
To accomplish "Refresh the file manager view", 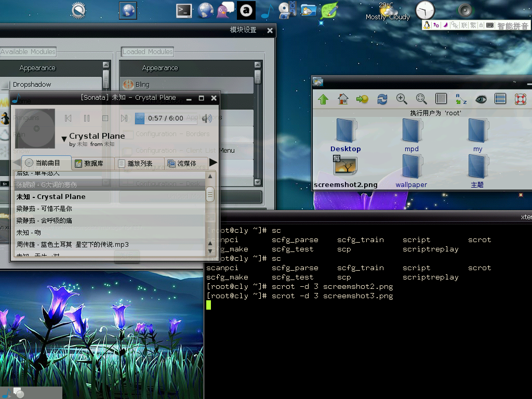I will pos(382,99).
